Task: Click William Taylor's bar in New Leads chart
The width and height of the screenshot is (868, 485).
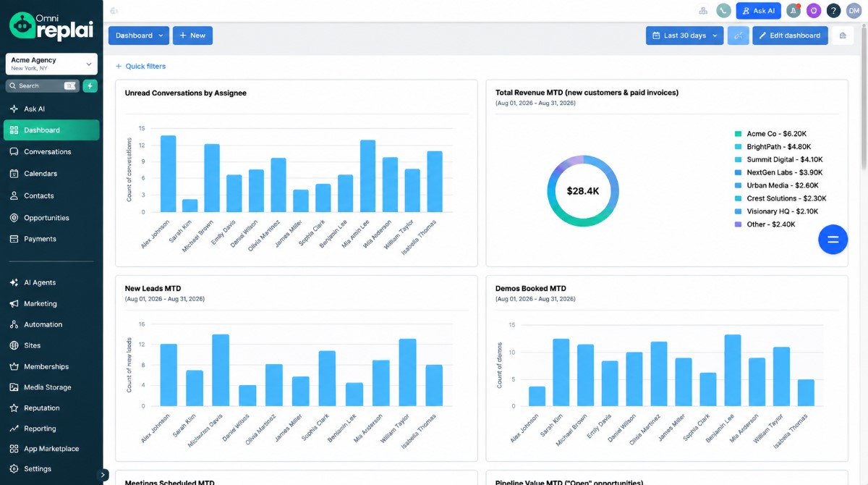Action: point(407,372)
